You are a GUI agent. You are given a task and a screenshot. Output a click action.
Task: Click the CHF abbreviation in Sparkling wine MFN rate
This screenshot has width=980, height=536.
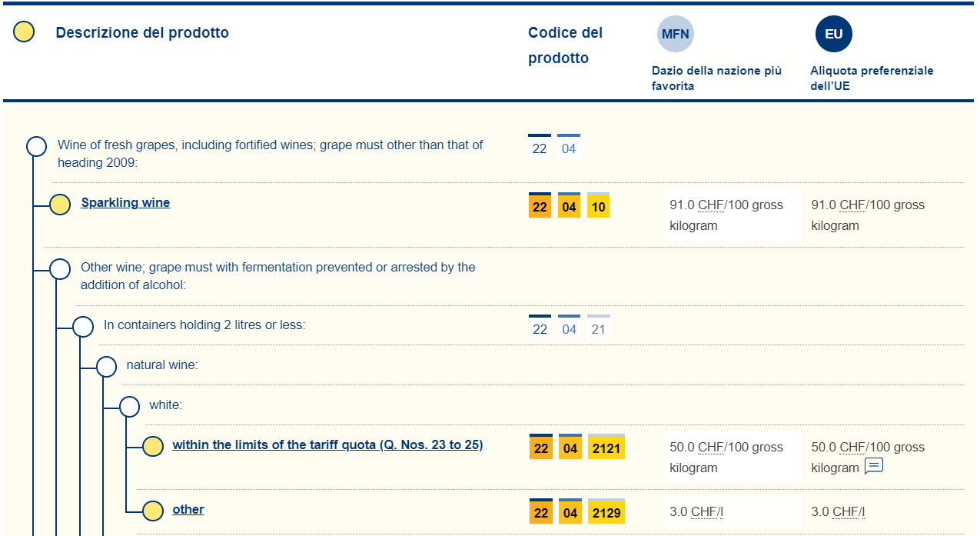pos(711,205)
